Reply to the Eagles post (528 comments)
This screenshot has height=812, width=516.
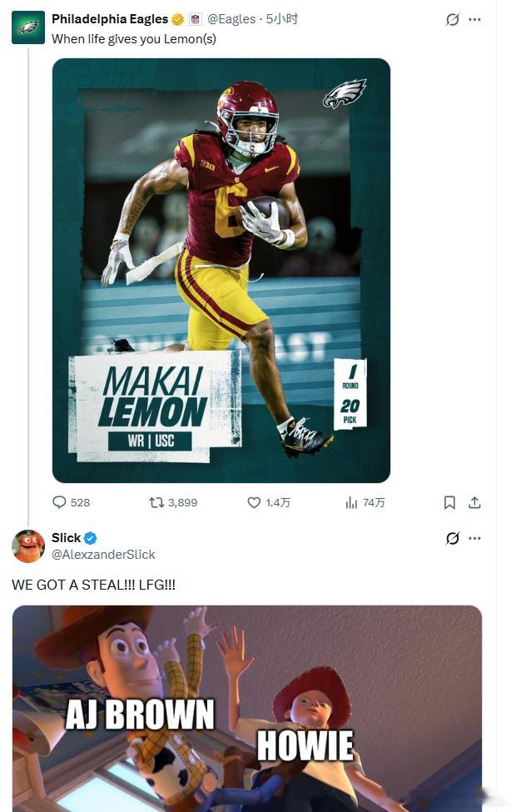[71, 502]
